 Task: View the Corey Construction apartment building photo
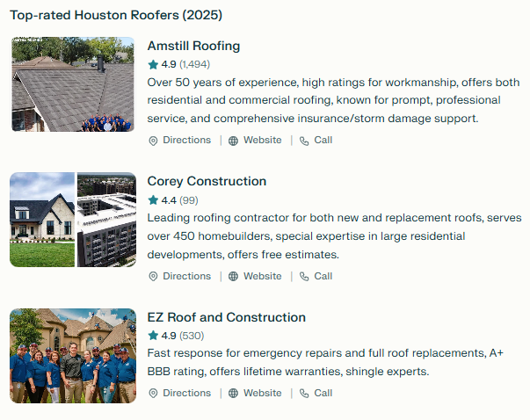pos(106,220)
